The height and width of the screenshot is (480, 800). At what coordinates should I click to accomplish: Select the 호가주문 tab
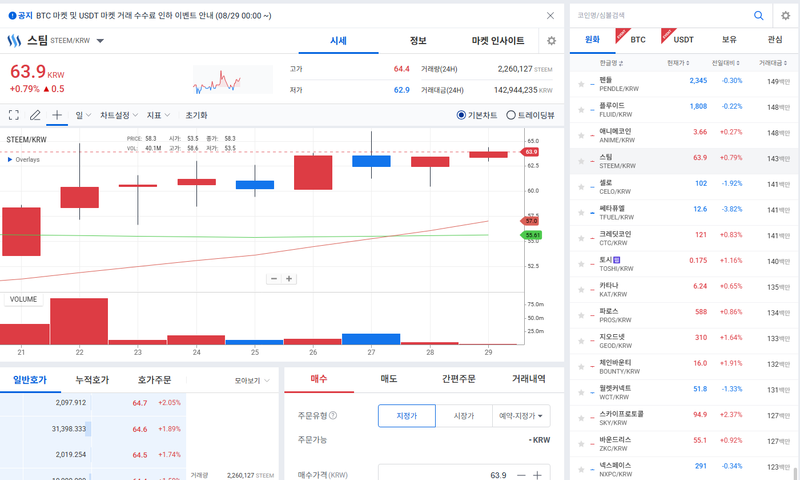(x=154, y=380)
